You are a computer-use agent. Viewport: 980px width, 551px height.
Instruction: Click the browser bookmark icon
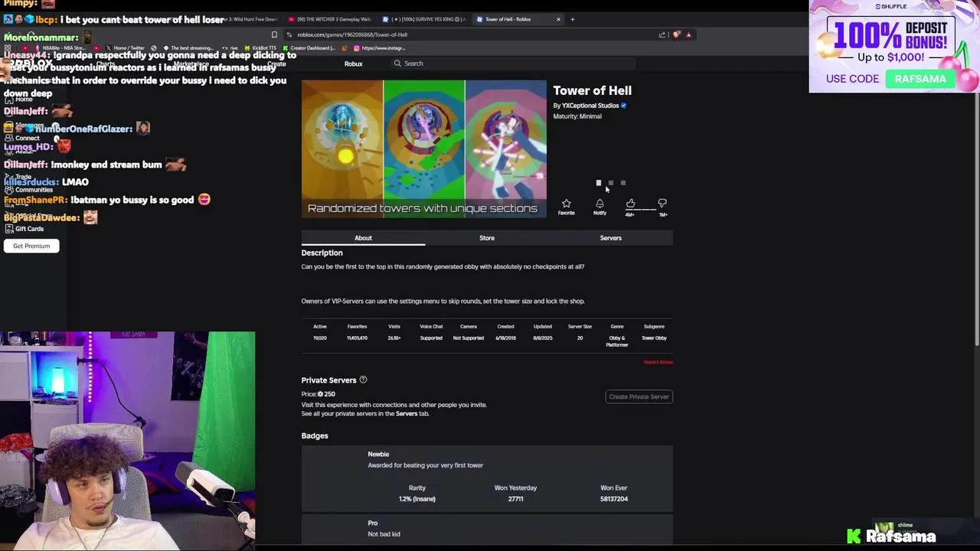point(274,34)
